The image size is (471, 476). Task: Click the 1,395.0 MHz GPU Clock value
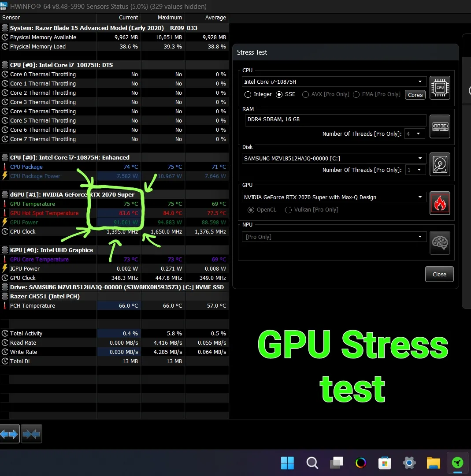point(122,232)
